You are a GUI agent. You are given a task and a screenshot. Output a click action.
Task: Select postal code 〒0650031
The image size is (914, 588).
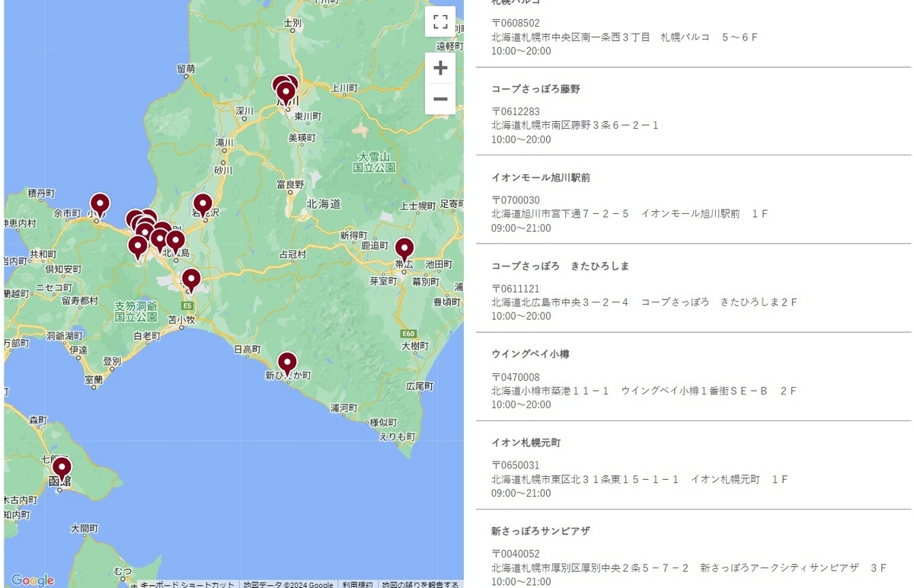[x=516, y=465]
